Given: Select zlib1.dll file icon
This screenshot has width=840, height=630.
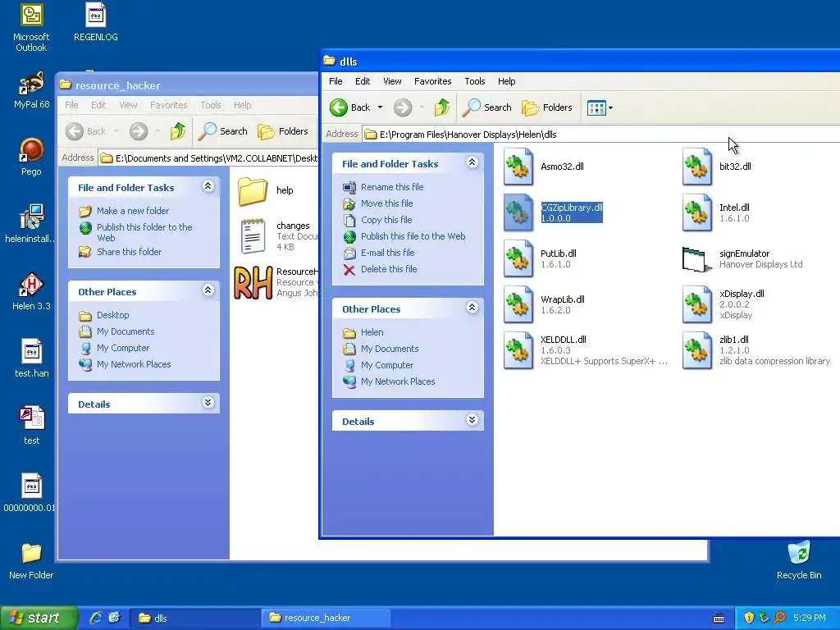Looking at the screenshot, I should 697,350.
